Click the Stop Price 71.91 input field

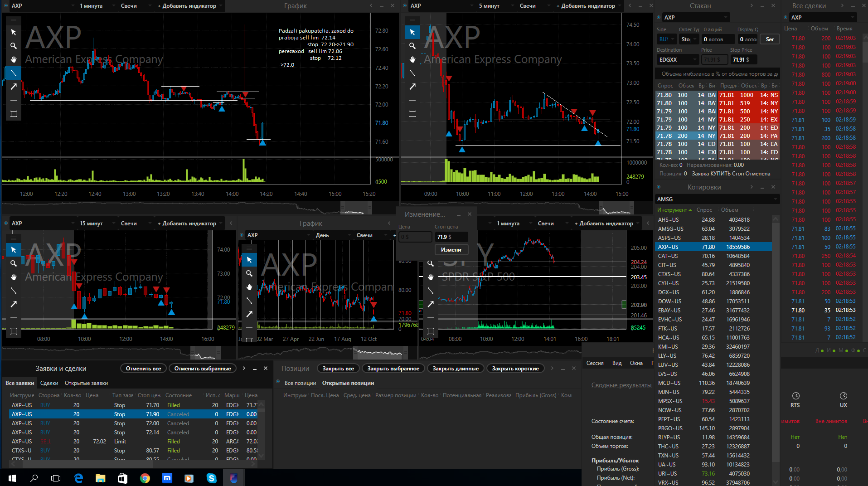(743, 59)
